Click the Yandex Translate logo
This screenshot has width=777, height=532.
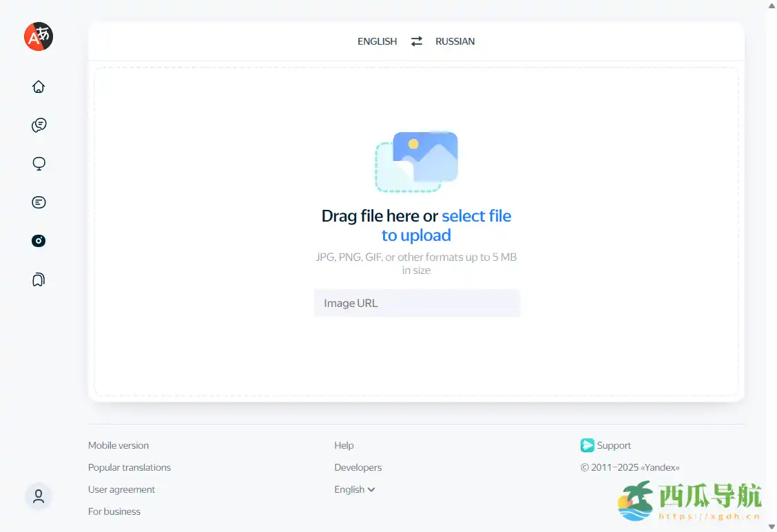[38, 36]
